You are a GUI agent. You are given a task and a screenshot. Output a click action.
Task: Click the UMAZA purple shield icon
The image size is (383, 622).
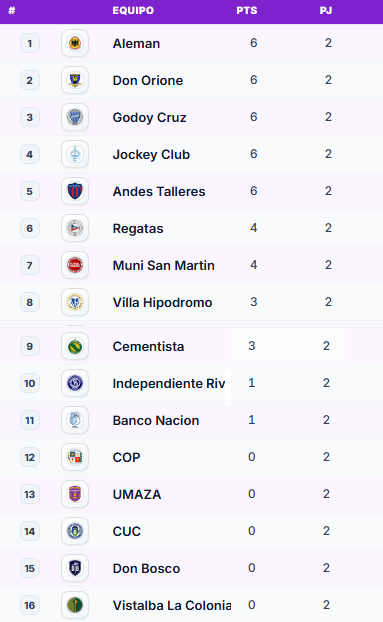point(75,494)
